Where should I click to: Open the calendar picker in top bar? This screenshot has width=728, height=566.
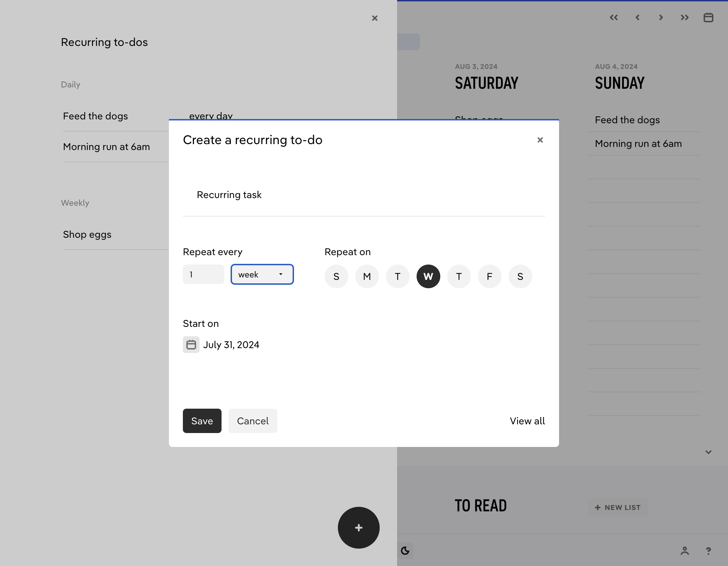[708, 17]
